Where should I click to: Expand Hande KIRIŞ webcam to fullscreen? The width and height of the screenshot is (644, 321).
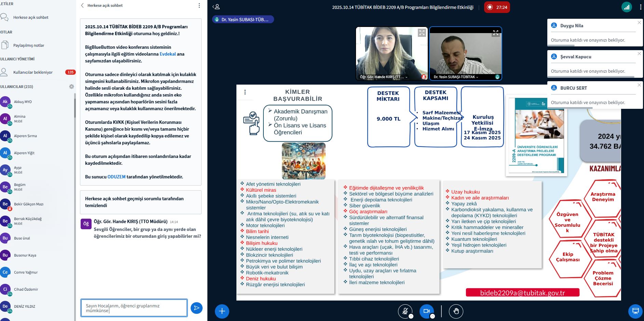pos(422,33)
